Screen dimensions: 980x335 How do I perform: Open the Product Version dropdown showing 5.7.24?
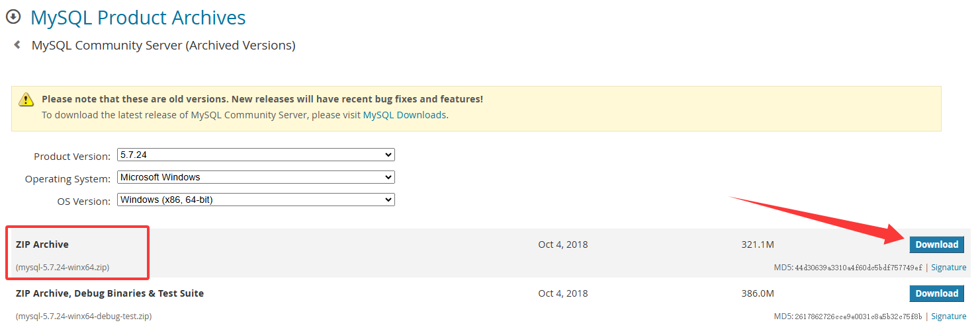tap(255, 155)
